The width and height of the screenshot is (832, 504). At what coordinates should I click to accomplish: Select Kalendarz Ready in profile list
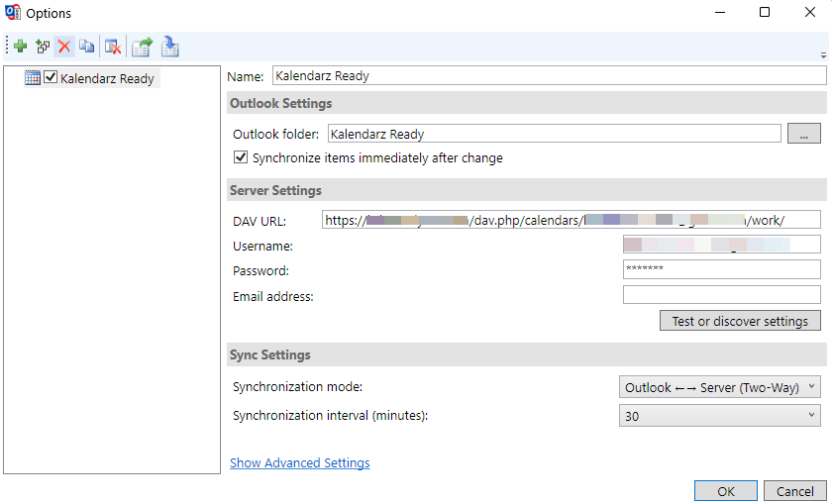tap(107, 78)
